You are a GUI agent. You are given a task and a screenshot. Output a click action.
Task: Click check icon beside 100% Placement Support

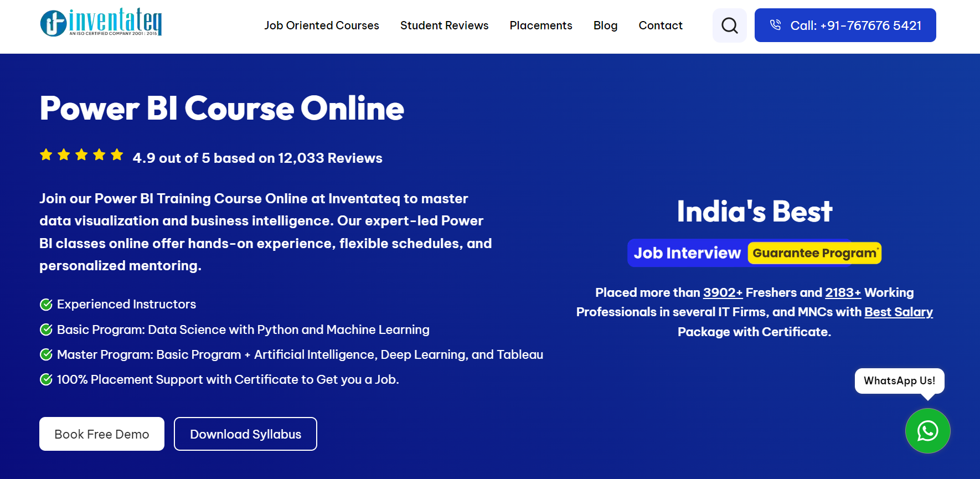pos(47,380)
